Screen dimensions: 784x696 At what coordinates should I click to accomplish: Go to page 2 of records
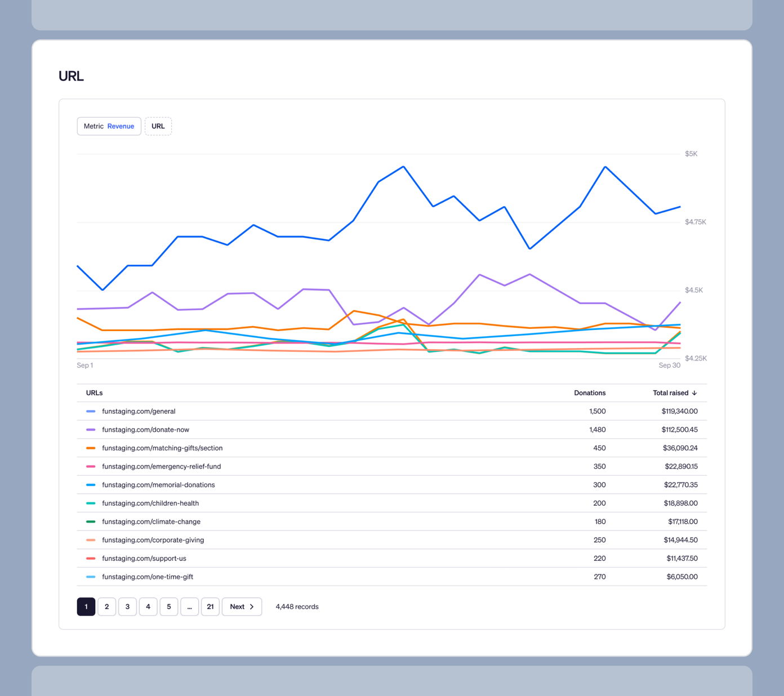point(107,606)
